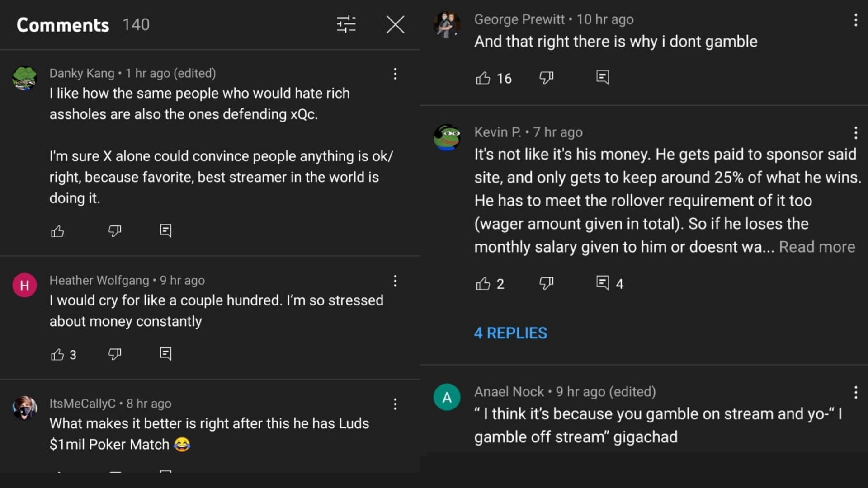Reply to George Prewitt's comment
868x488 pixels.
pos(602,77)
